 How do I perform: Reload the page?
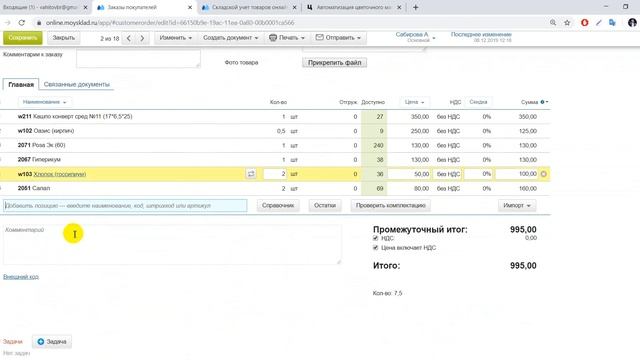[22, 23]
